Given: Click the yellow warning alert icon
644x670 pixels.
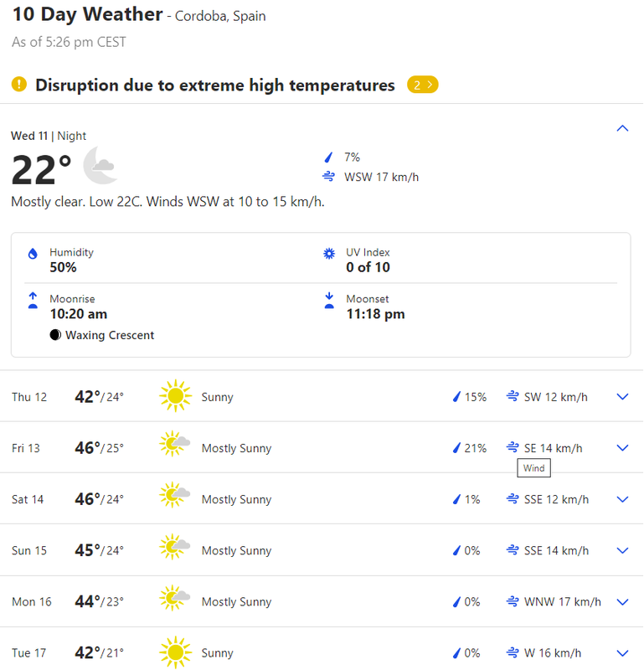Looking at the screenshot, I should click(19, 85).
